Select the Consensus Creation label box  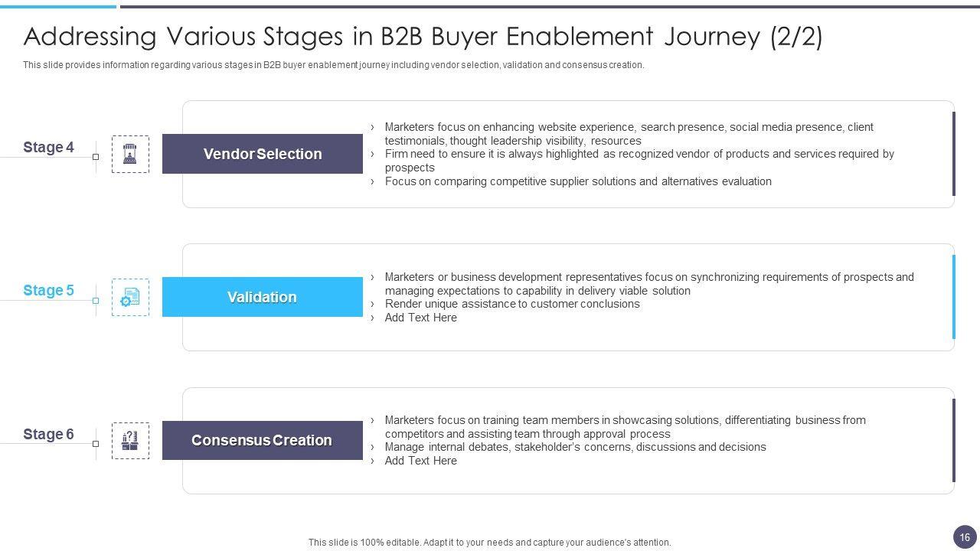(263, 441)
